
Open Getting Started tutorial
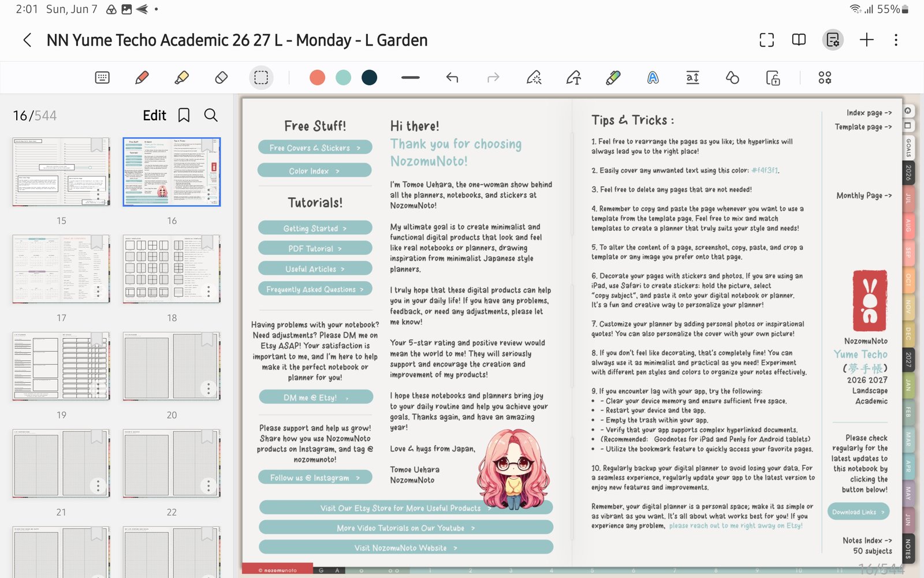coord(315,228)
